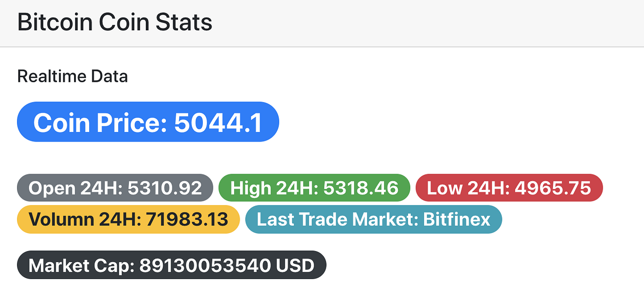Viewport: 644px width, 297px height.
Task: Click the 71983.13 volume figure
Action: point(186,219)
